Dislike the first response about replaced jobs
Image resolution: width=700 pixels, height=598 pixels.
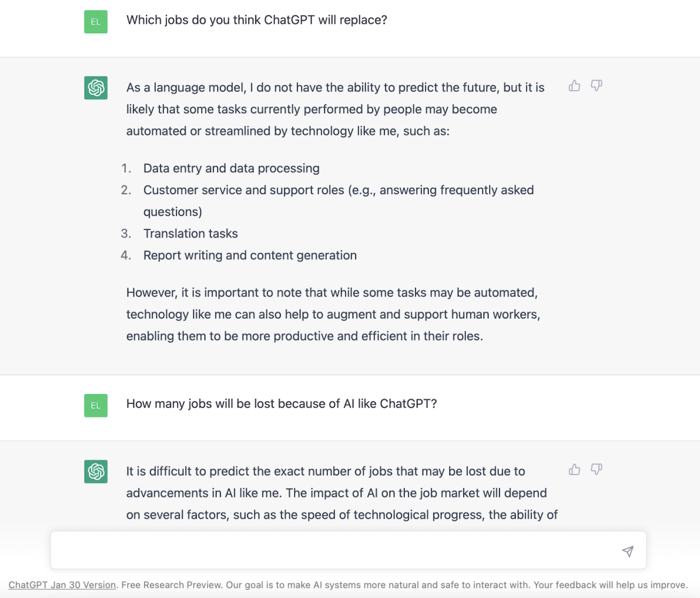click(596, 86)
